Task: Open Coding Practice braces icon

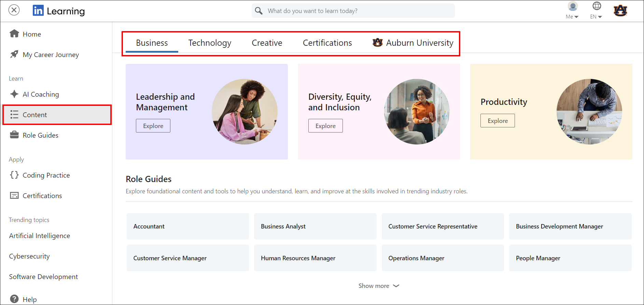Action: (x=14, y=175)
